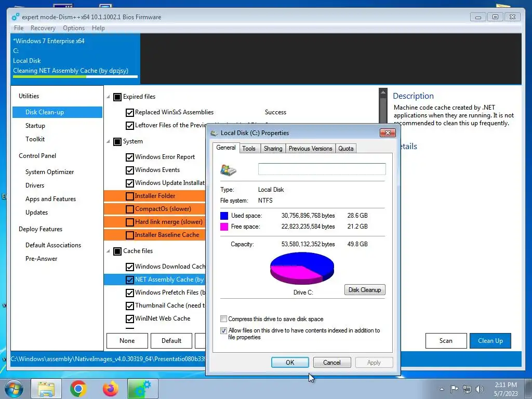Viewport: 532px width, 399px height.
Task: Select the General tab
Action: (x=226, y=148)
